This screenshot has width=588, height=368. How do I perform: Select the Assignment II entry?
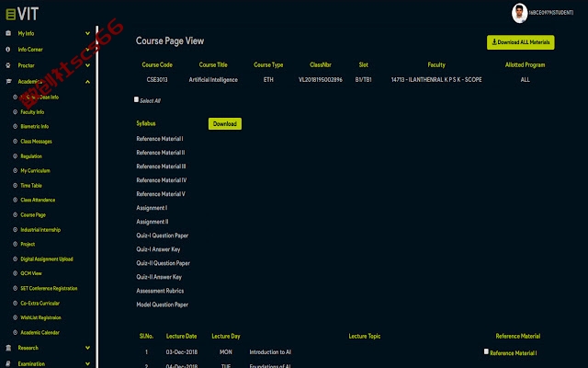(x=153, y=222)
